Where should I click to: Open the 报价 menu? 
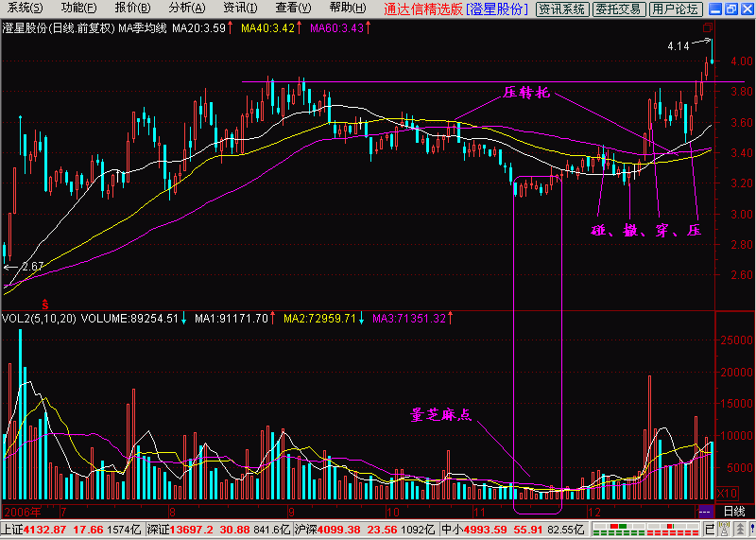[131, 9]
